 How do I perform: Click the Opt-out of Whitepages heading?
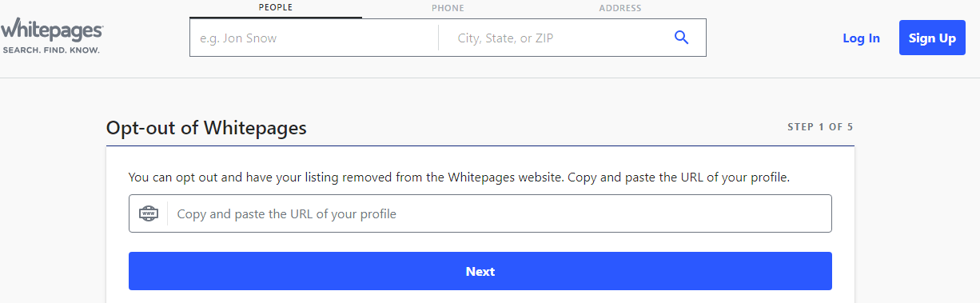(x=206, y=127)
